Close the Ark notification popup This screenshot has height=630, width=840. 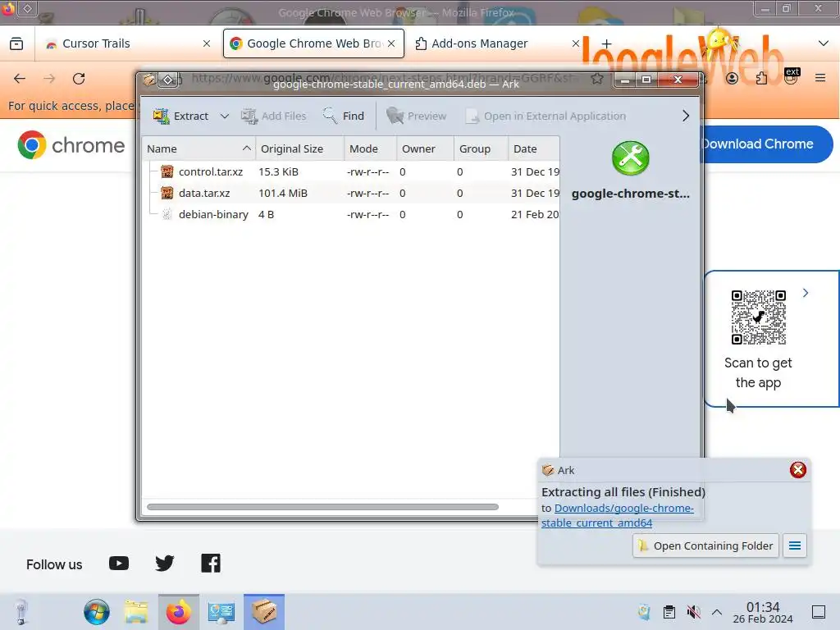(797, 470)
